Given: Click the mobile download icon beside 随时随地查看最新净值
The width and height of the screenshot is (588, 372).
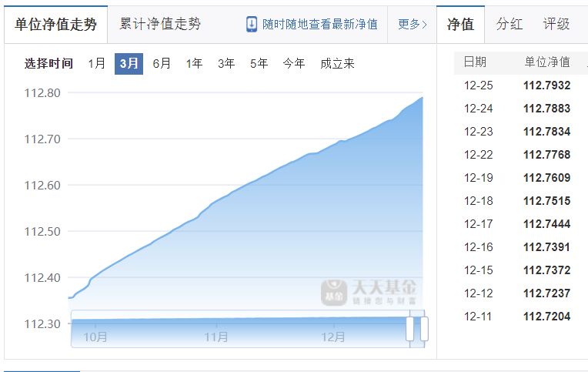Looking at the screenshot, I should tap(252, 25).
